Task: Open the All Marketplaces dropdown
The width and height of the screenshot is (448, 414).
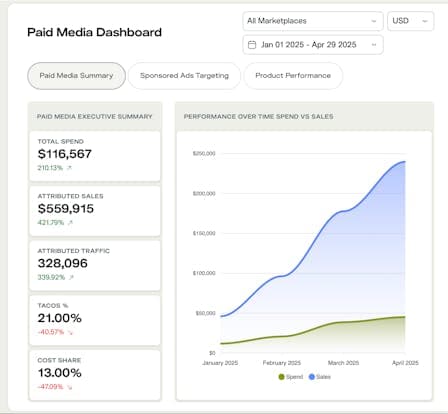Action: point(313,21)
